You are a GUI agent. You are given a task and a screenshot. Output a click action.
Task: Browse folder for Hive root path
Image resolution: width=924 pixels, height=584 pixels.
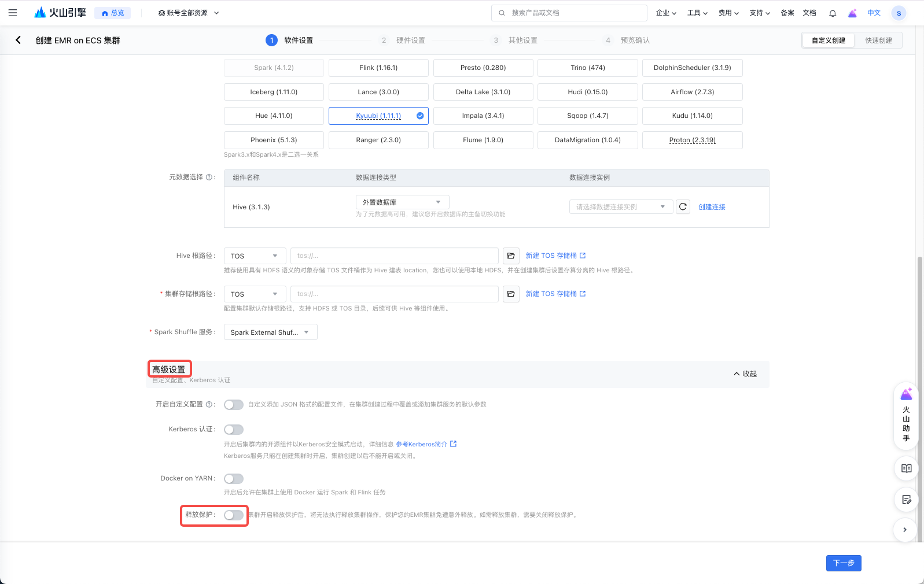coord(511,256)
